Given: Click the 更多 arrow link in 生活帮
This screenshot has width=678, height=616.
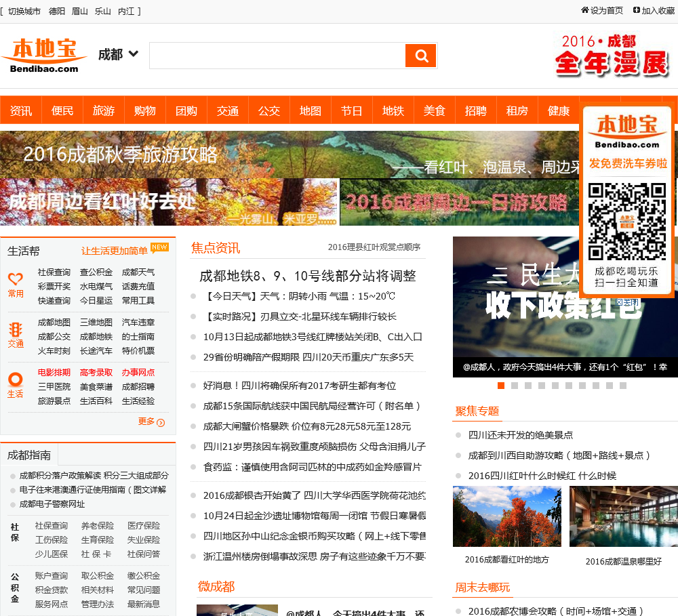Looking at the screenshot, I should [151, 422].
